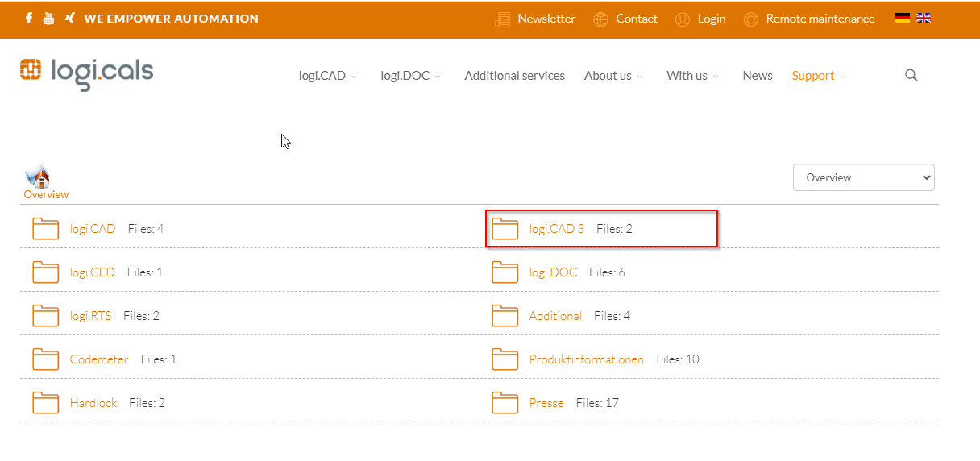Switch to English language flag
This screenshot has width=980, height=461.
click(x=924, y=18)
